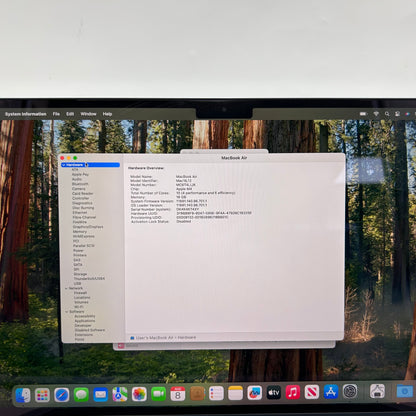The image size is (416, 416).
Task: Click the battery status icon in menu bar
Action: click(363, 114)
